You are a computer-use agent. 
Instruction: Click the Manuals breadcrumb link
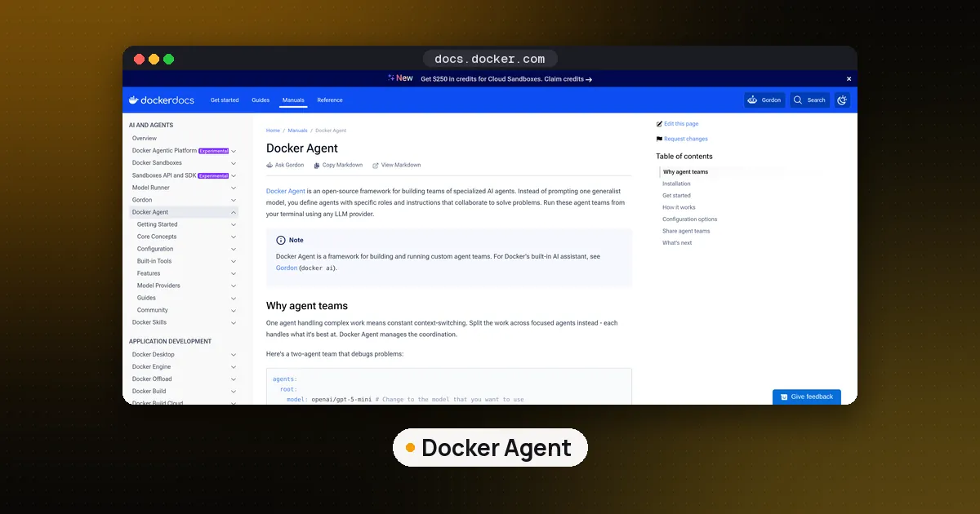tap(297, 131)
